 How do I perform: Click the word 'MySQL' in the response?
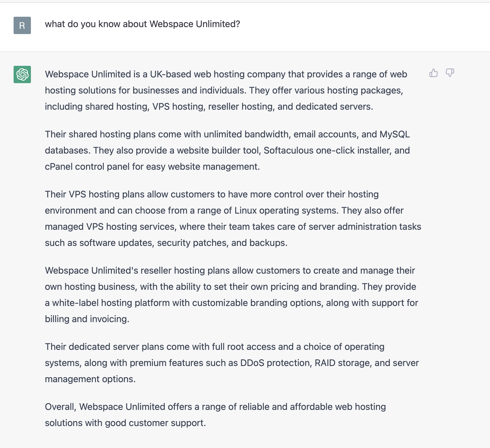(394, 134)
